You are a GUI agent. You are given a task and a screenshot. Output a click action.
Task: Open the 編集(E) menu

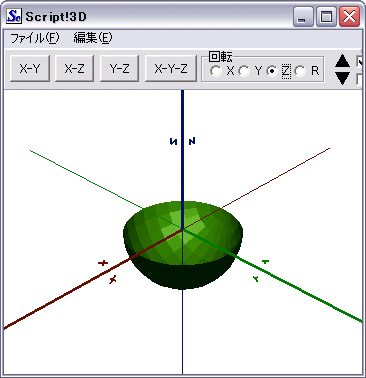point(93,38)
